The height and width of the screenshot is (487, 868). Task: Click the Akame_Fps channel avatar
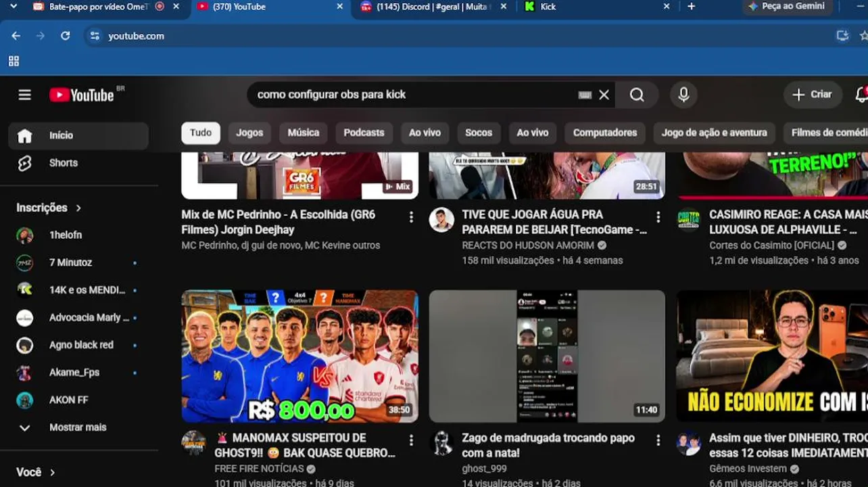25,373
